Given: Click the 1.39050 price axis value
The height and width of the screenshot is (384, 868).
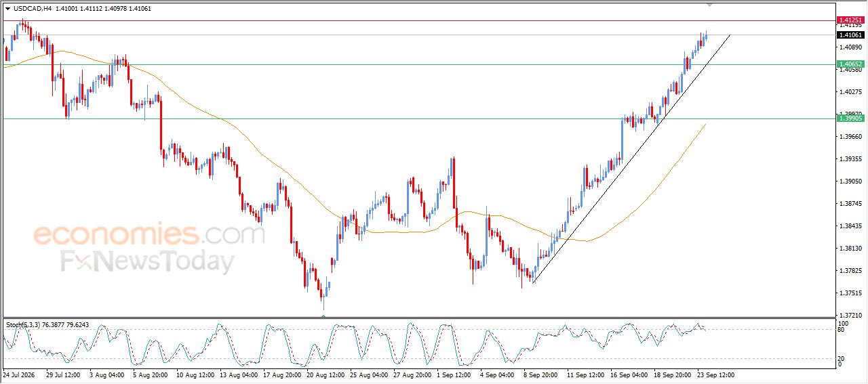Looking at the screenshot, I should (x=850, y=182).
